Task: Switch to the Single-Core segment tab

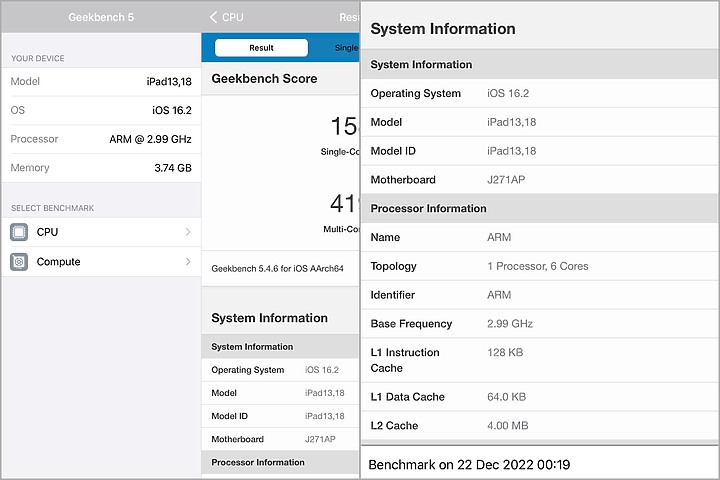Action: coord(346,48)
